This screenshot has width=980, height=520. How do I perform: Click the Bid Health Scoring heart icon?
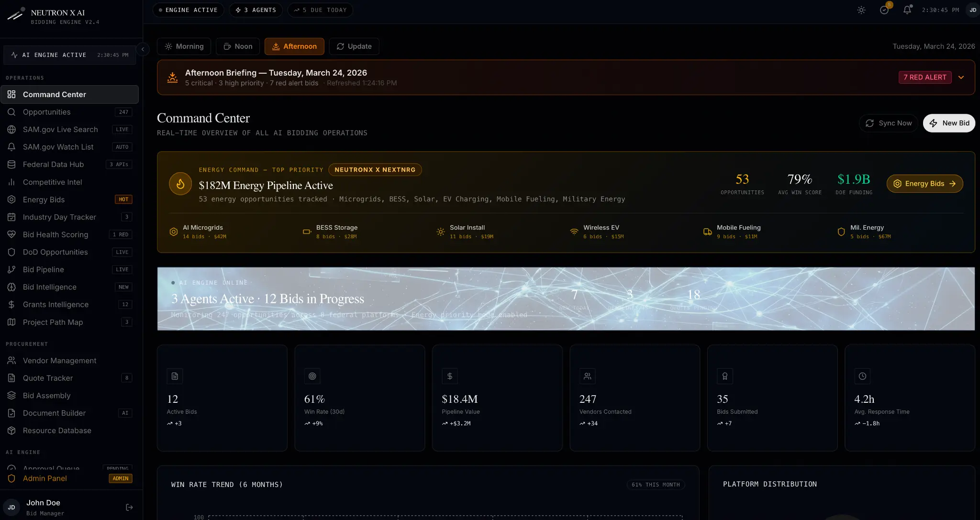11,234
